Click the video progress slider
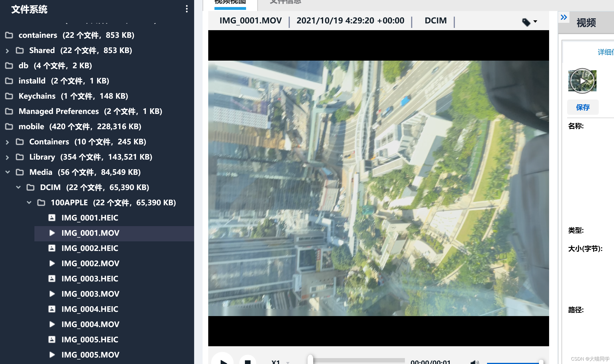 tap(358, 360)
